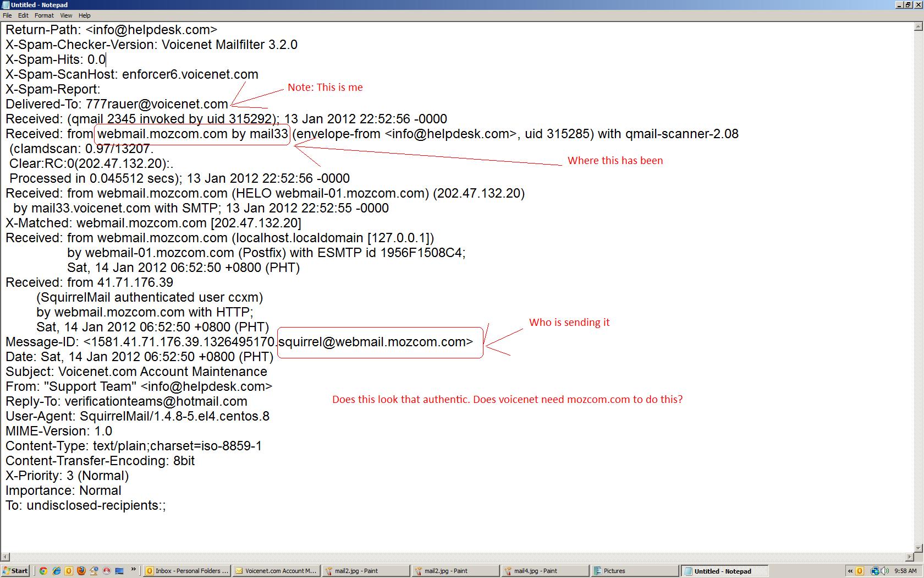Viewport: 924px width, 578px height.
Task: Click the 'X-Spam-Report:' line
Action: tap(53, 89)
